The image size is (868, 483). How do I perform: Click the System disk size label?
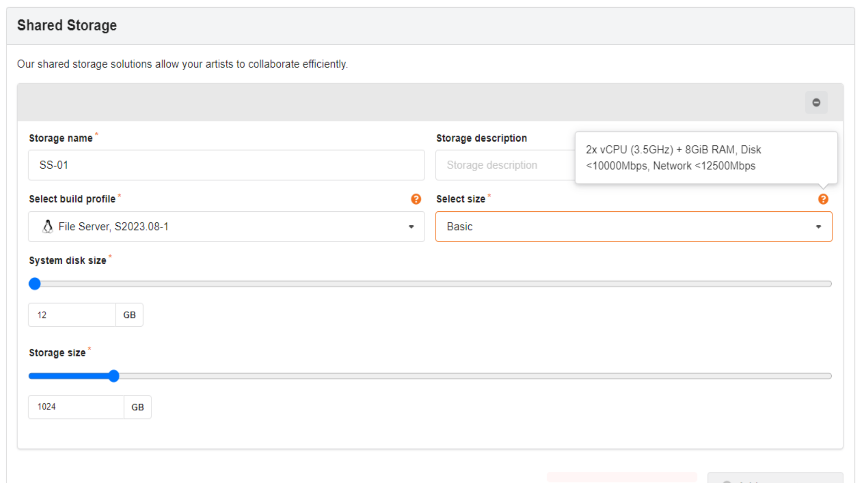point(67,260)
